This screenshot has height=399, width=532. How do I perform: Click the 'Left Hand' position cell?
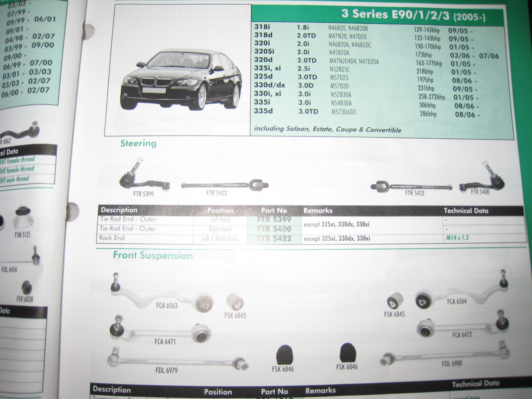tap(220, 220)
